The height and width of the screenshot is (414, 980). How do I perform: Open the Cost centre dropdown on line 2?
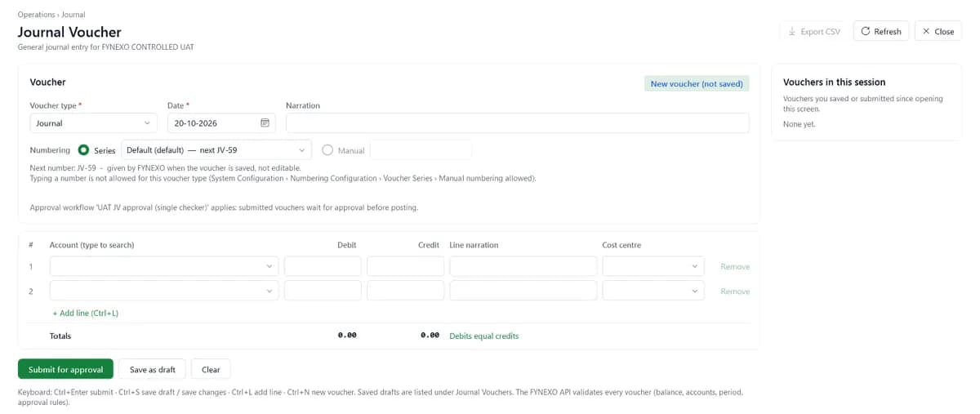point(653,291)
